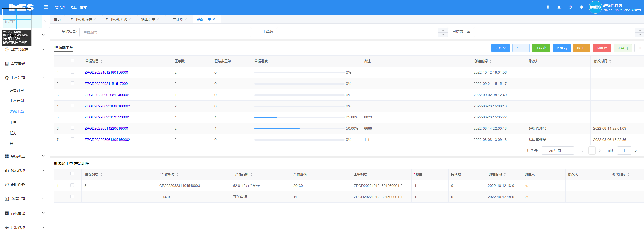Close the 打印模版分类 tab
The height and width of the screenshot is (239, 644).
130,19
